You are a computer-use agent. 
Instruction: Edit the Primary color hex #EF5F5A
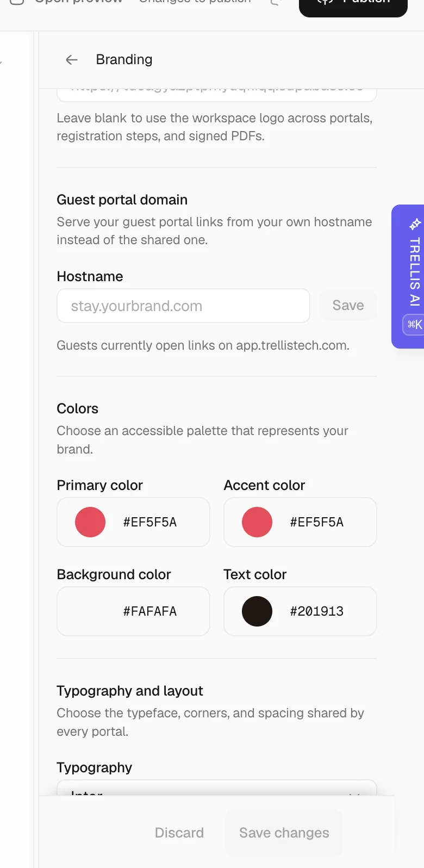pyautogui.click(x=150, y=522)
